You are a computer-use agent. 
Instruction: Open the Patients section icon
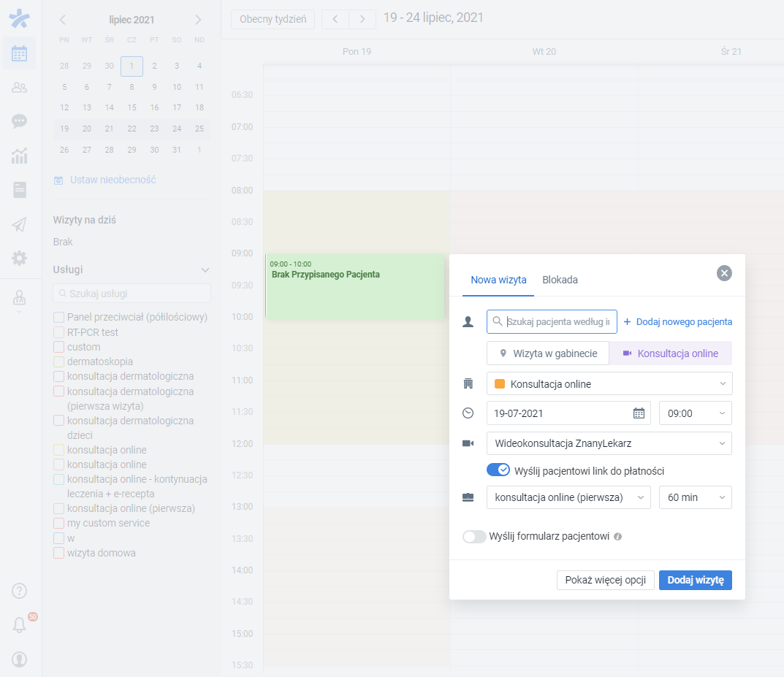click(20, 87)
